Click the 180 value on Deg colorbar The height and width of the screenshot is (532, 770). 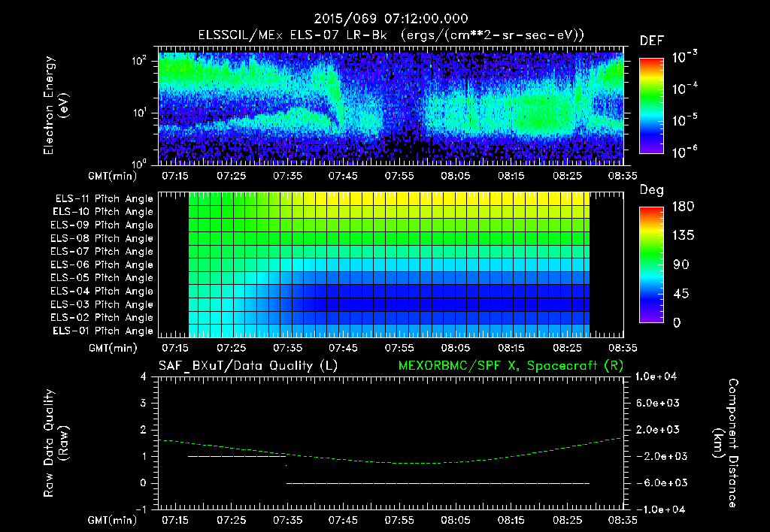coord(683,207)
